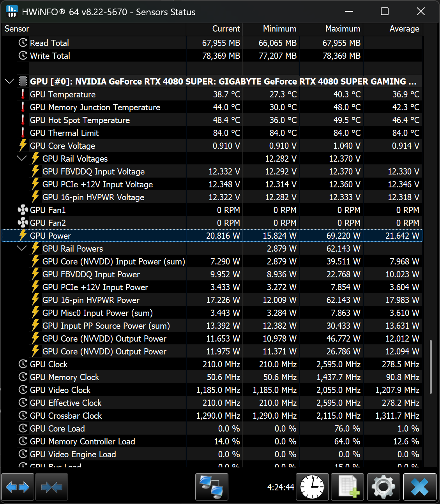Start logging with the document plus icon
The image size is (440, 504).
coord(347,487)
